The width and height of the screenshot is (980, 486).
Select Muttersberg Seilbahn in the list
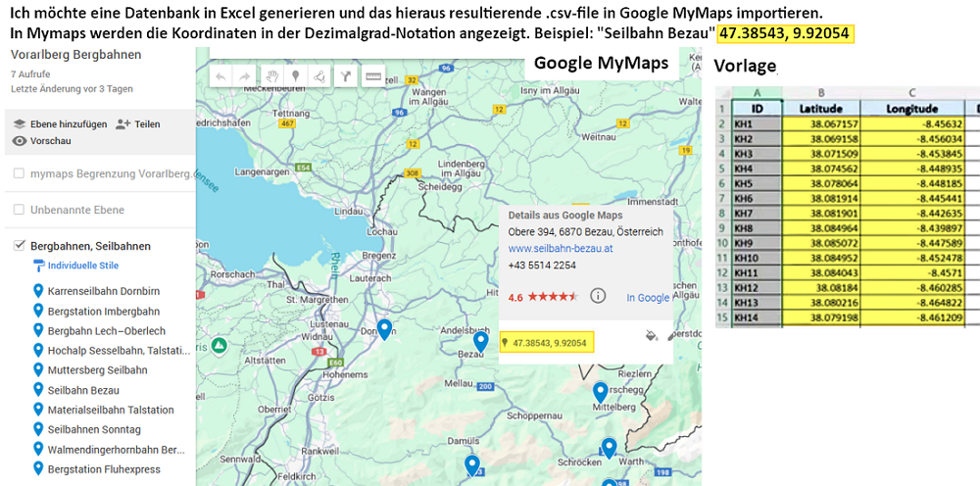click(x=97, y=370)
